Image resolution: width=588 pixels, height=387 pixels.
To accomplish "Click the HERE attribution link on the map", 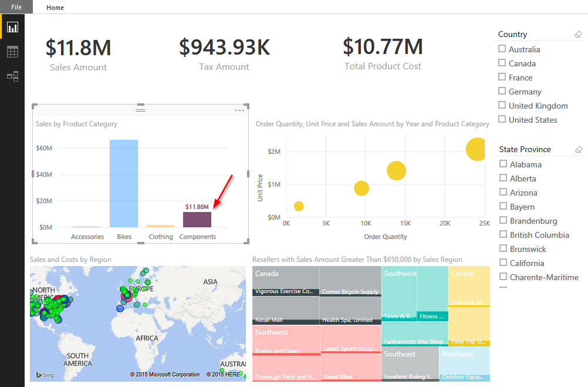I will click(224, 374).
